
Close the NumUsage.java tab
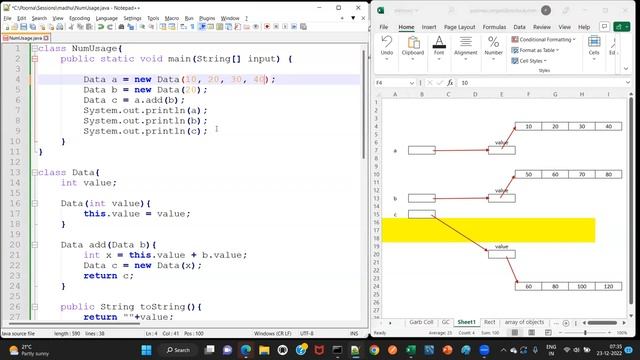click(46, 38)
